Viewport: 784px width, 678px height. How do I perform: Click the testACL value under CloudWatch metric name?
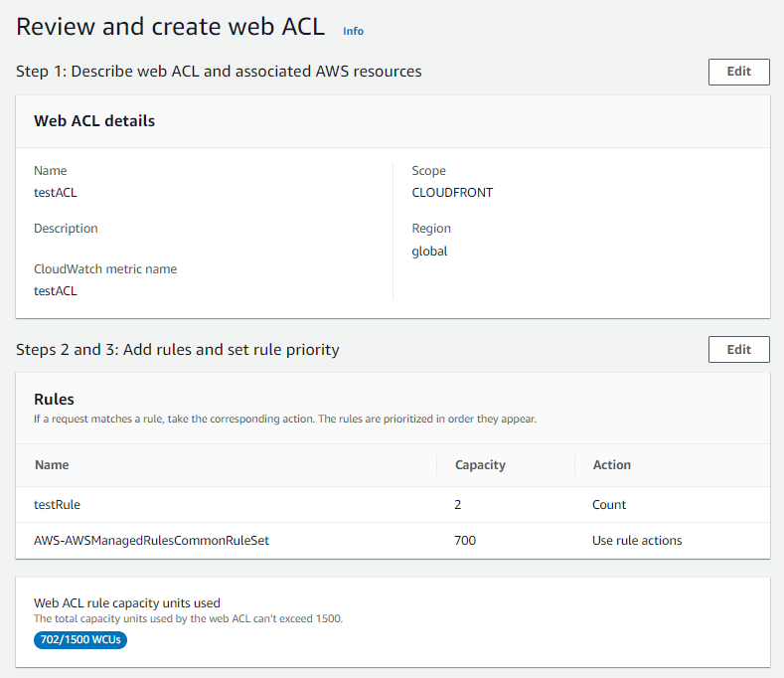coord(55,291)
